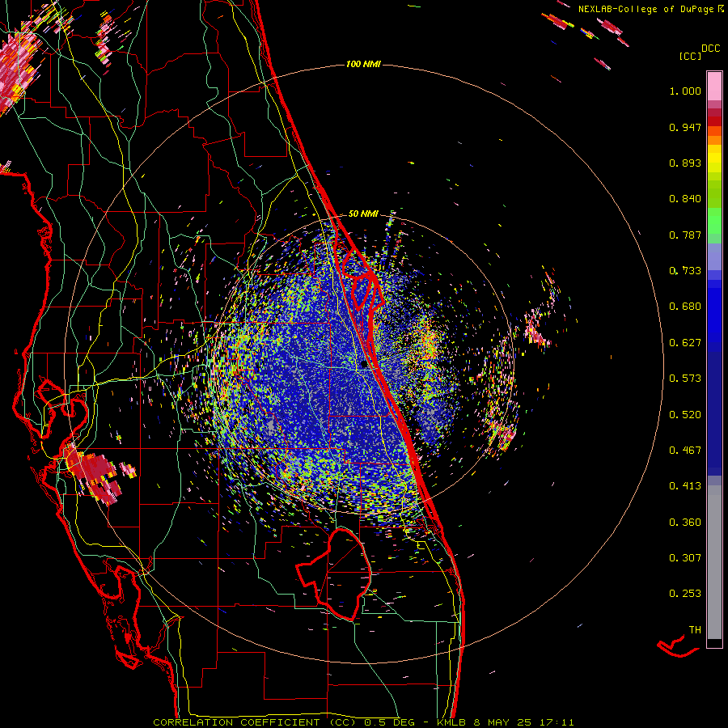
Task: Click the 0.360 scale value
Action: [685, 523]
